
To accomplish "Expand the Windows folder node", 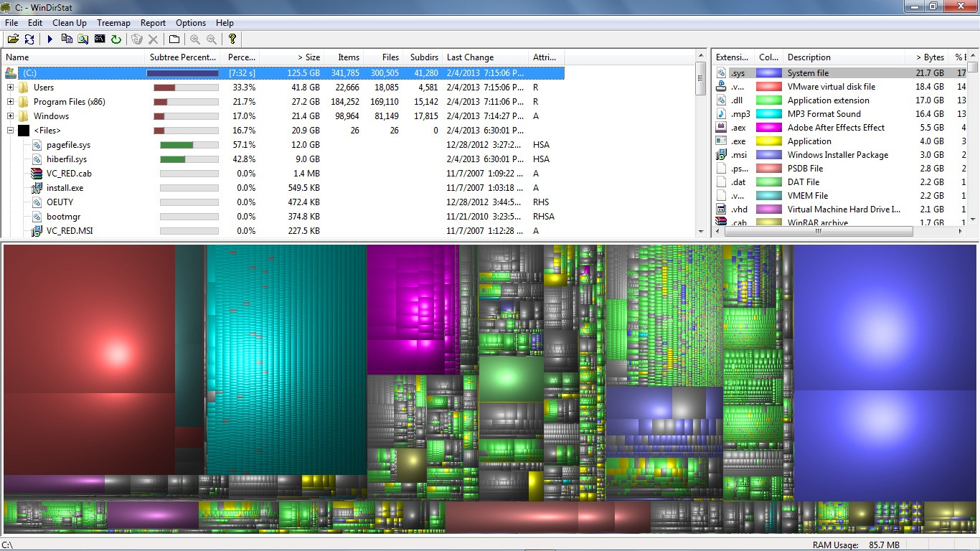I will pos(10,116).
